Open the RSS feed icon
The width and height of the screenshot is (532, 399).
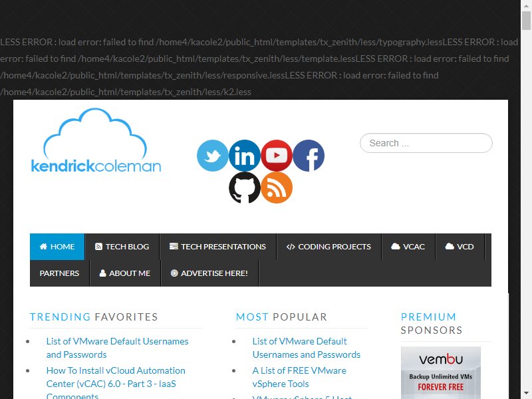click(277, 188)
